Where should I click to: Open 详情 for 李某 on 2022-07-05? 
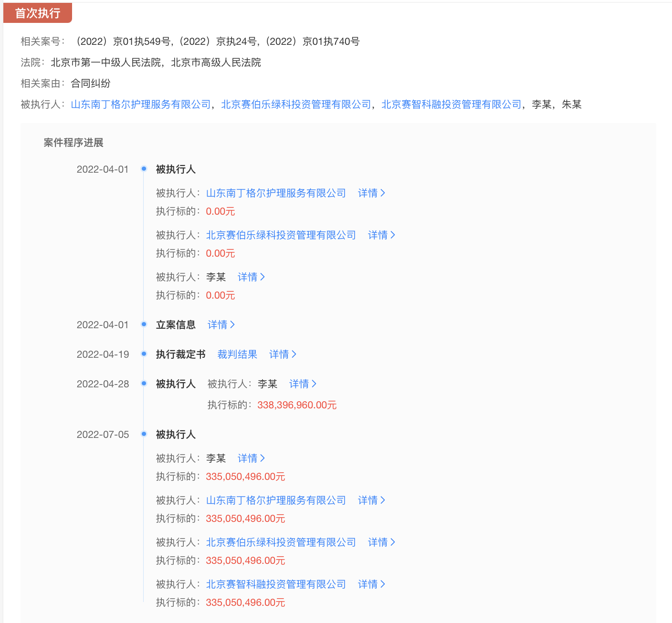pos(251,458)
